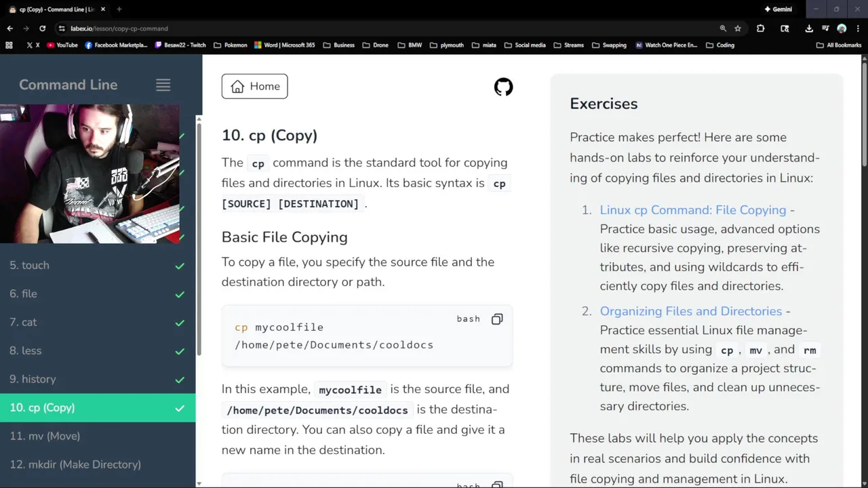This screenshot has width=868, height=488.
Task: Toggle the Command Line sidebar hamburger menu
Action: tap(163, 85)
